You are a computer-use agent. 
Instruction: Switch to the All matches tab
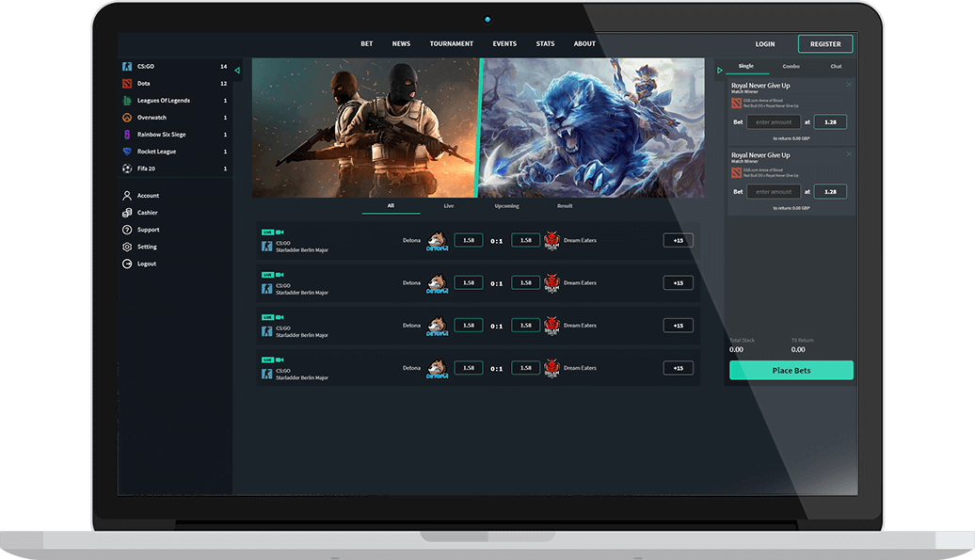pyautogui.click(x=391, y=206)
